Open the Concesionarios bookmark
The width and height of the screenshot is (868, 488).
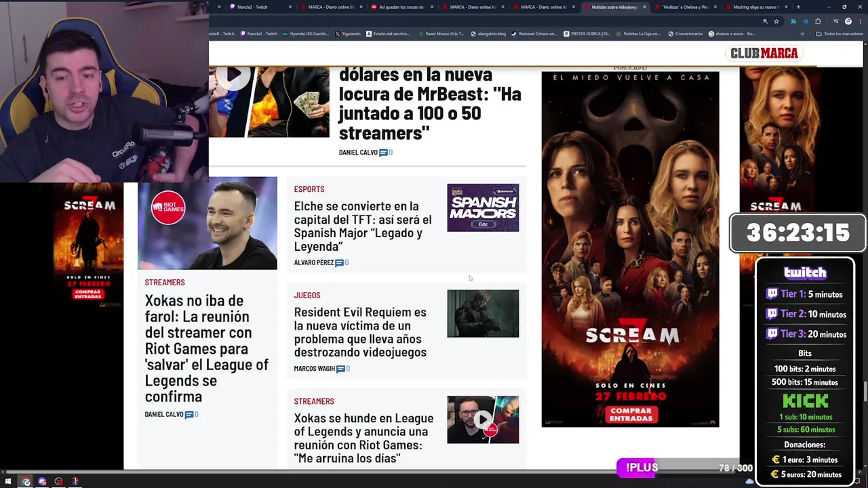686,34
